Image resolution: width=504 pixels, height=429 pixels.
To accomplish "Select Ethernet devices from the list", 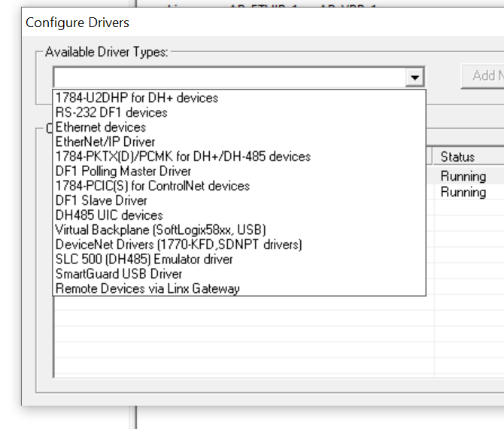I will coord(239,127).
